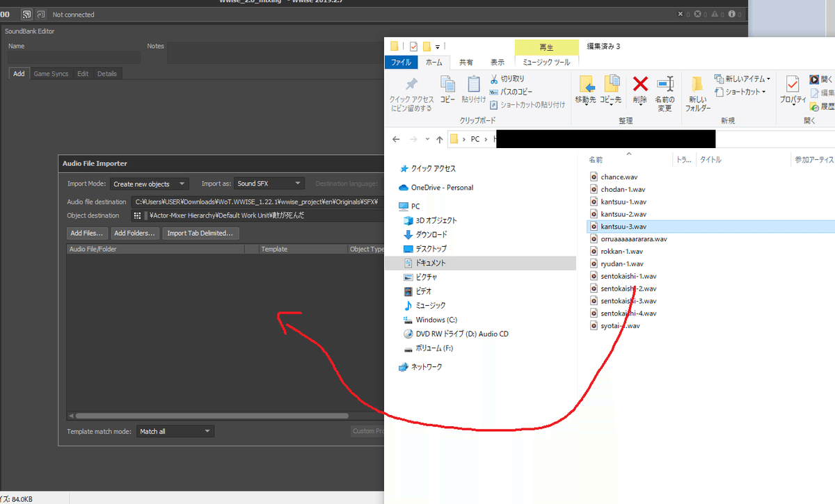This screenshot has width=835, height=504.
Task: Select Desktop (デスクトップ) in sidebar
Action: 425,249
